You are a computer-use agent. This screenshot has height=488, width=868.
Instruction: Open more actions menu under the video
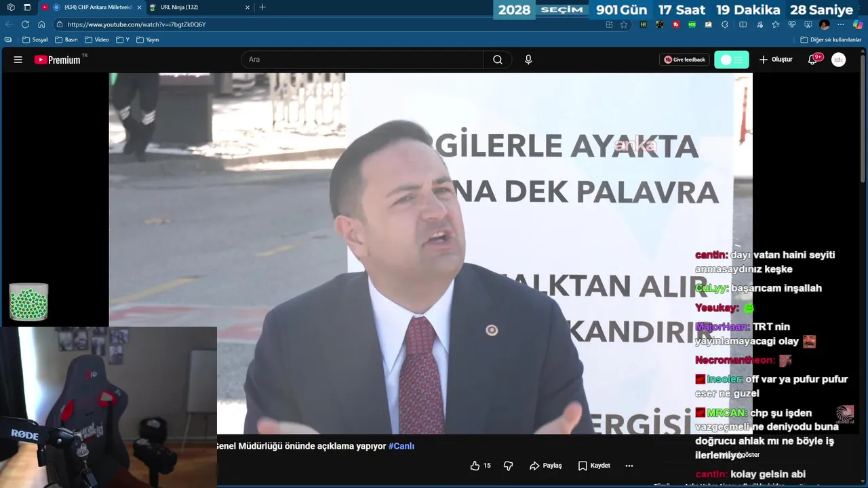pyautogui.click(x=629, y=466)
